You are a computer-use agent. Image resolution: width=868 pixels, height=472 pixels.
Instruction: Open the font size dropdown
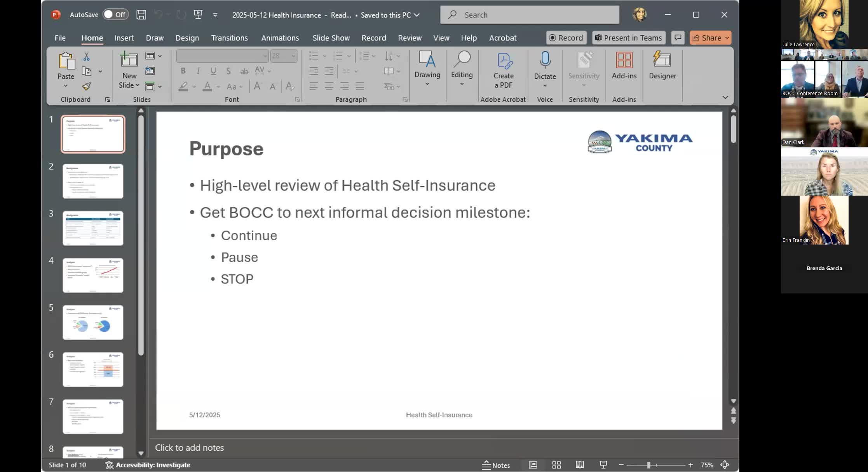click(293, 56)
